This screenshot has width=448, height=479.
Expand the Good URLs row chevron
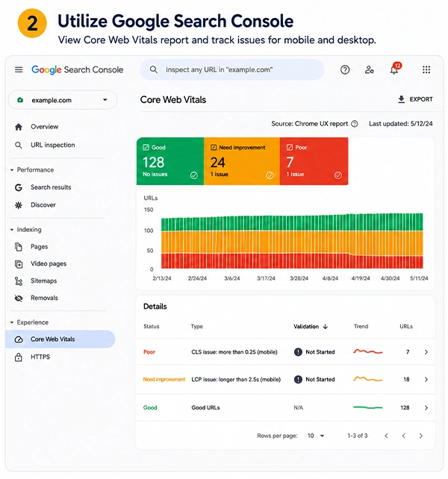426,408
